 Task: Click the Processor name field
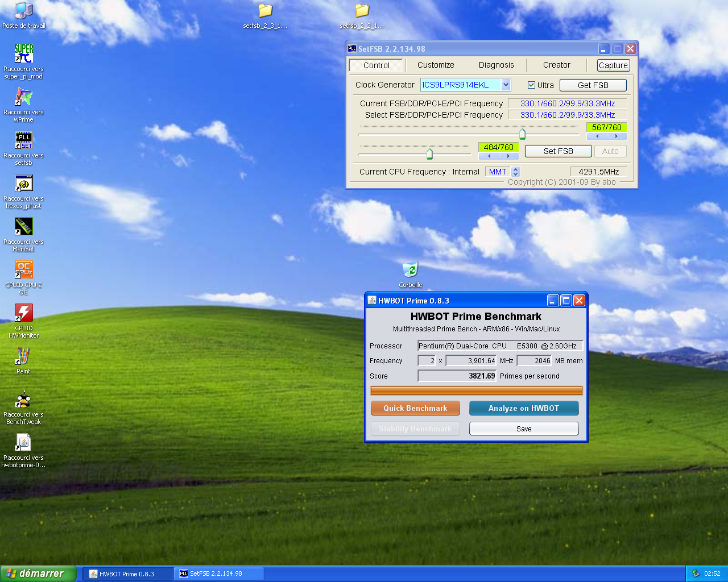pos(500,346)
